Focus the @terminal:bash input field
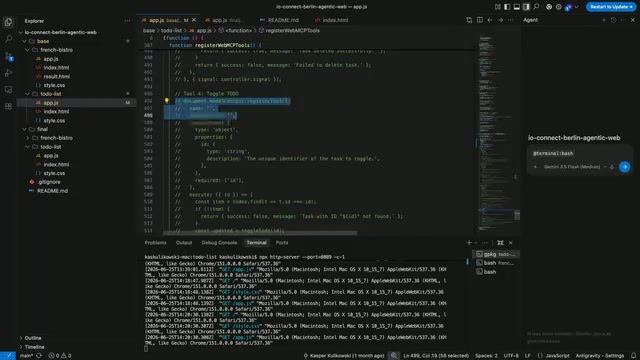The width and height of the screenshot is (640, 360). click(x=580, y=153)
